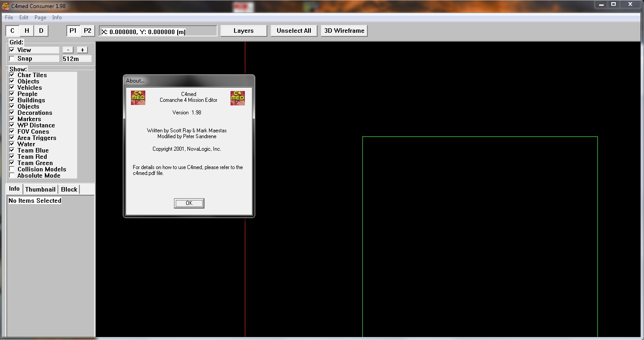
Task: Decrease grid size with minus button
Action: 68,50
